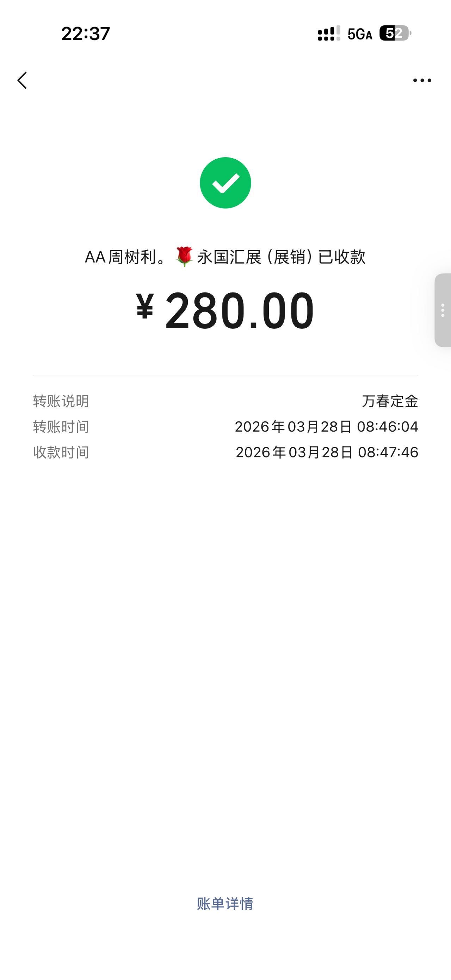The image size is (451, 980).
Task: Tap the 5GA network indicator
Action: tap(360, 34)
